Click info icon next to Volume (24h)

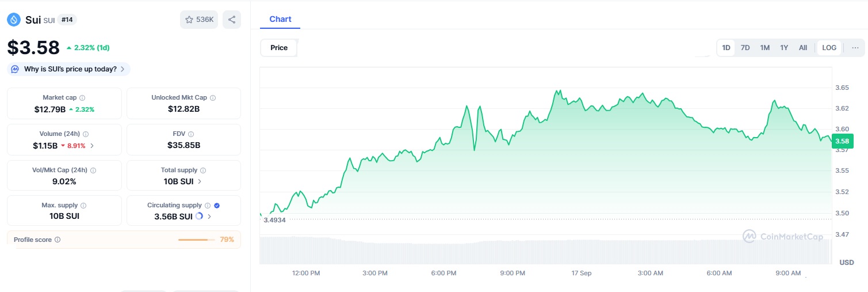86,134
